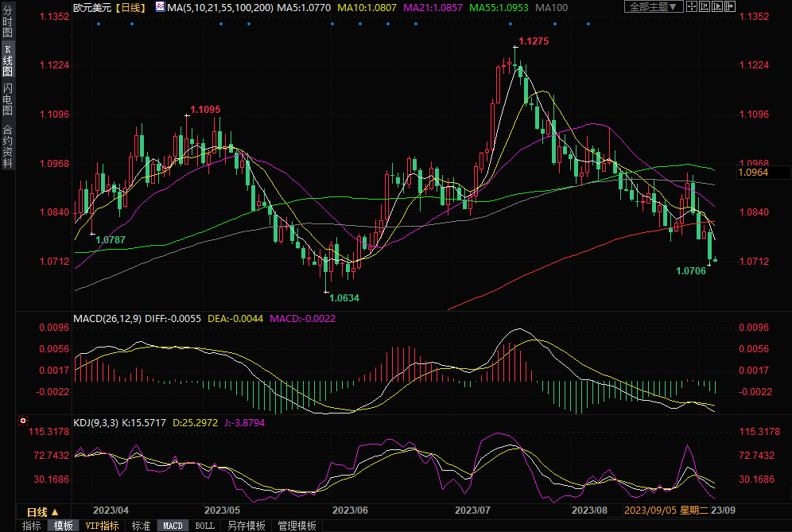This screenshot has width=792, height=532.
Task: Switch to the 模板 tab
Action: click(63, 526)
